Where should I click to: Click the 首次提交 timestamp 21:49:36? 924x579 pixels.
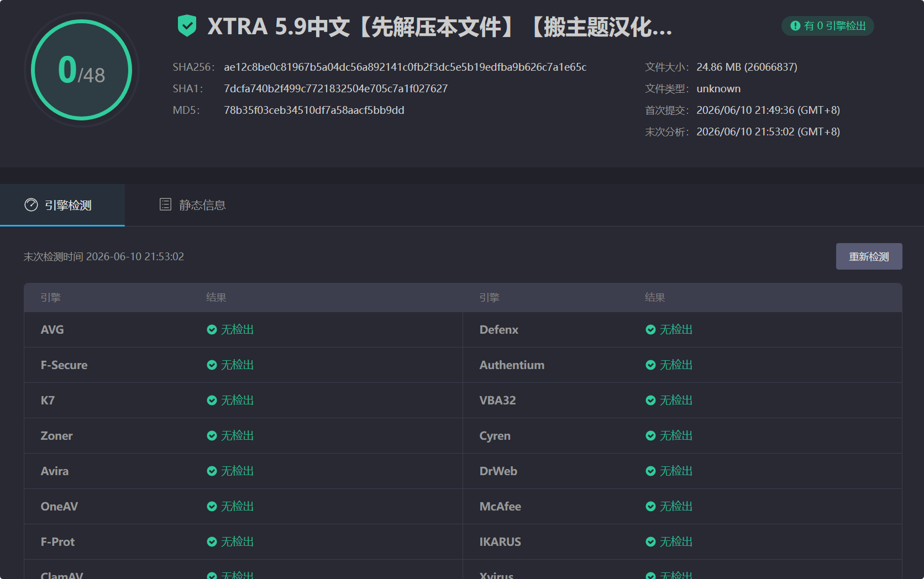[768, 110]
